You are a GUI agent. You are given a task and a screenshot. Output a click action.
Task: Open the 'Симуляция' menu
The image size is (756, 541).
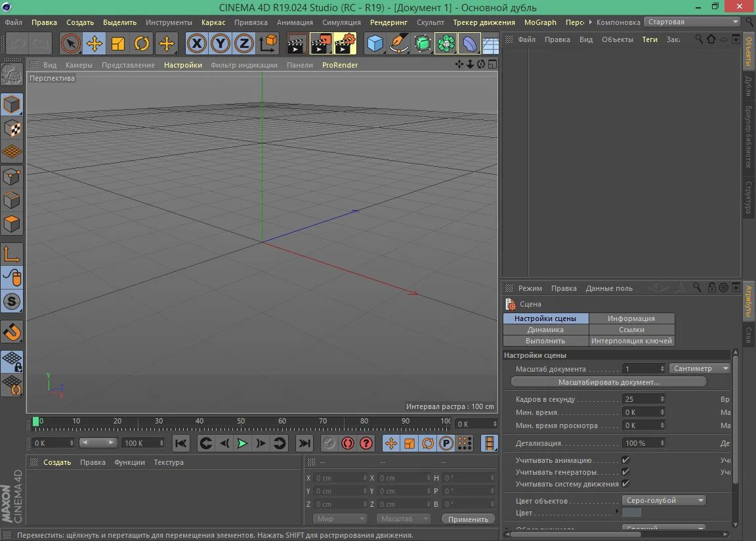point(341,22)
